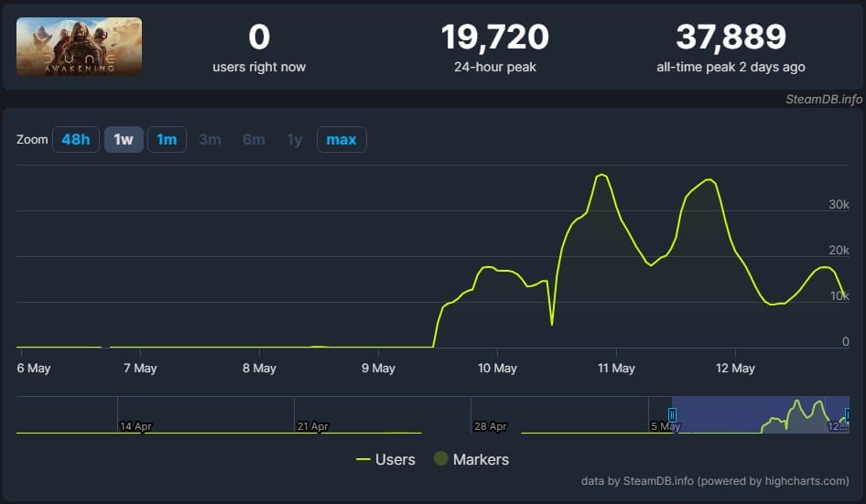Click the 19,720 24-hour peak value
This screenshot has width=866, height=504.
[x=495, y=37]
